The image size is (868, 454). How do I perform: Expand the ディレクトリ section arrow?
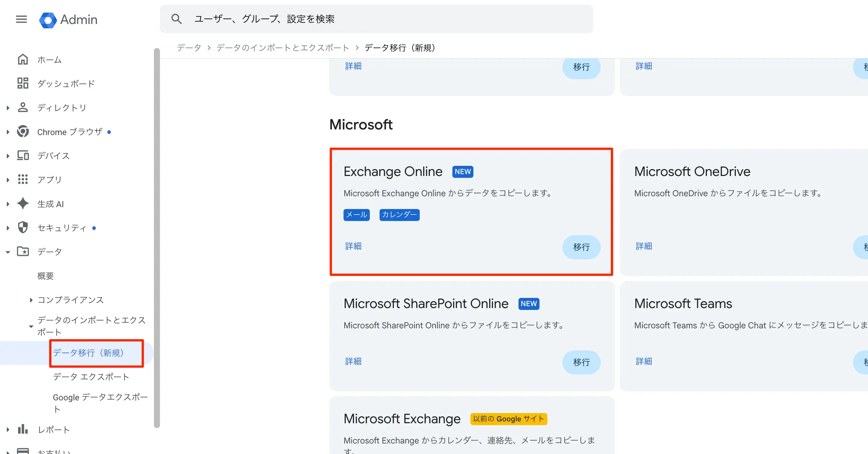(x=8, y=108)
